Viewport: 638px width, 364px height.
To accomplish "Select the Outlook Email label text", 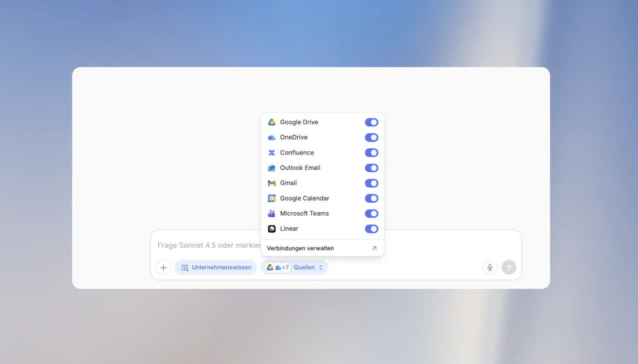I will point(300,168).
